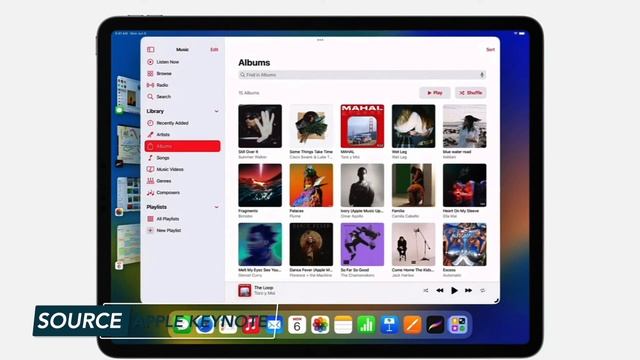Open the Come Home The Kids Miss You album
640x360 pixels.
[413, 244]
